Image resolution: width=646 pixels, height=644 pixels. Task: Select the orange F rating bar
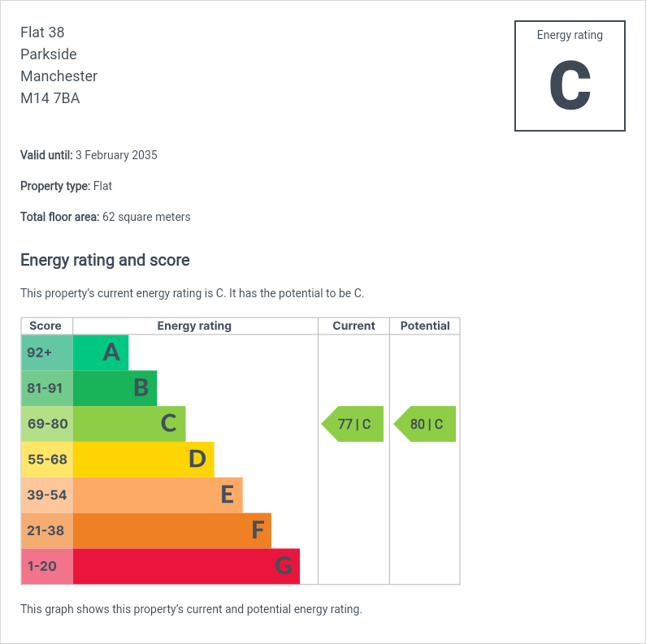click(x=171, y=531)
